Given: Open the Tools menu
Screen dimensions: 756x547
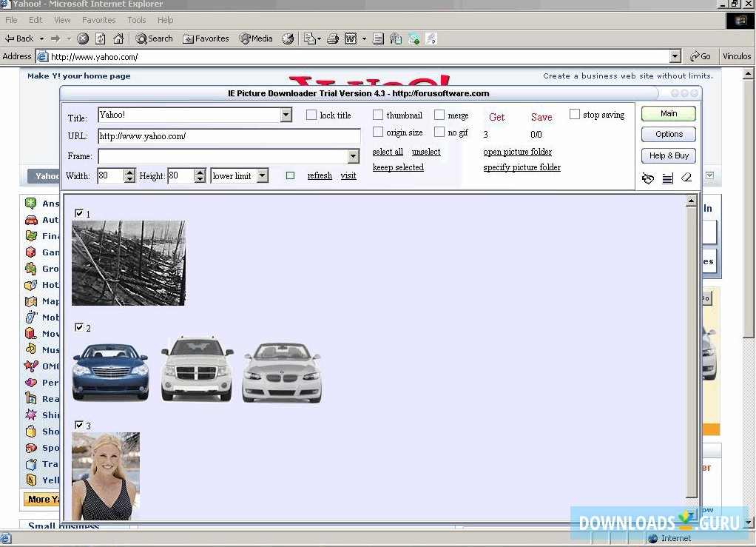Looking at the screenshot, I should (137, 20).
